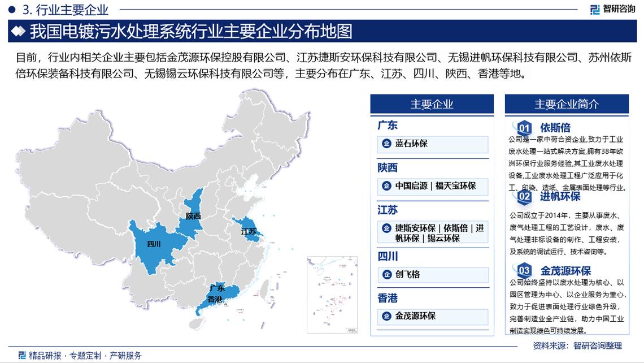The height and width of the screenshot is (363, 644).
Task: Click the footer icon beside 精品研报
Action: (x=21, y=355)
